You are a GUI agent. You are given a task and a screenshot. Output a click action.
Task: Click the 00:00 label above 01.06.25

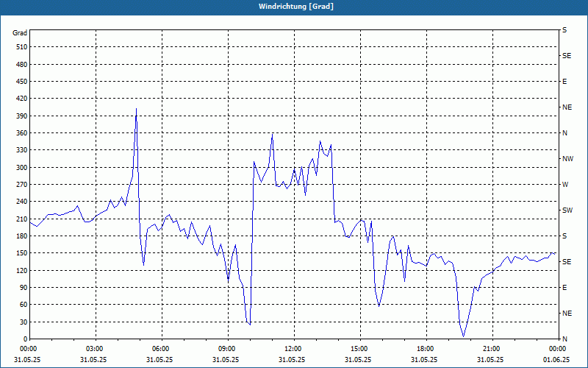click(556, 348)
